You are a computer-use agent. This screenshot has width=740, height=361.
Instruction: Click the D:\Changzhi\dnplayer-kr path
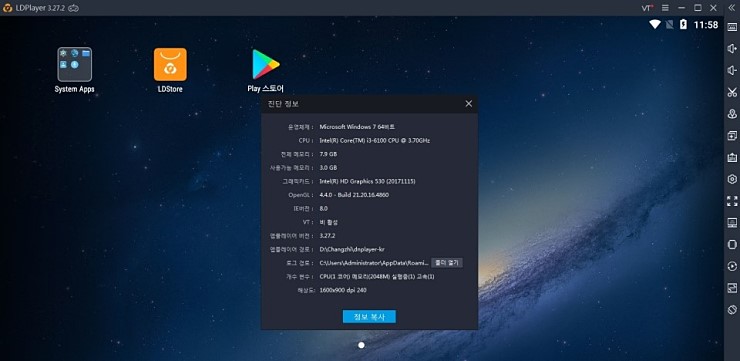click(x=353, y=249)
